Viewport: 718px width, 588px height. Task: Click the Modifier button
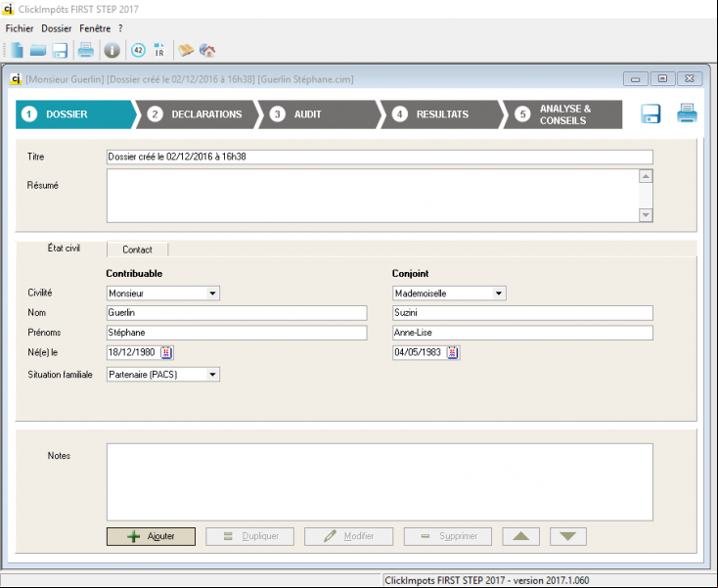pos(349,536)
